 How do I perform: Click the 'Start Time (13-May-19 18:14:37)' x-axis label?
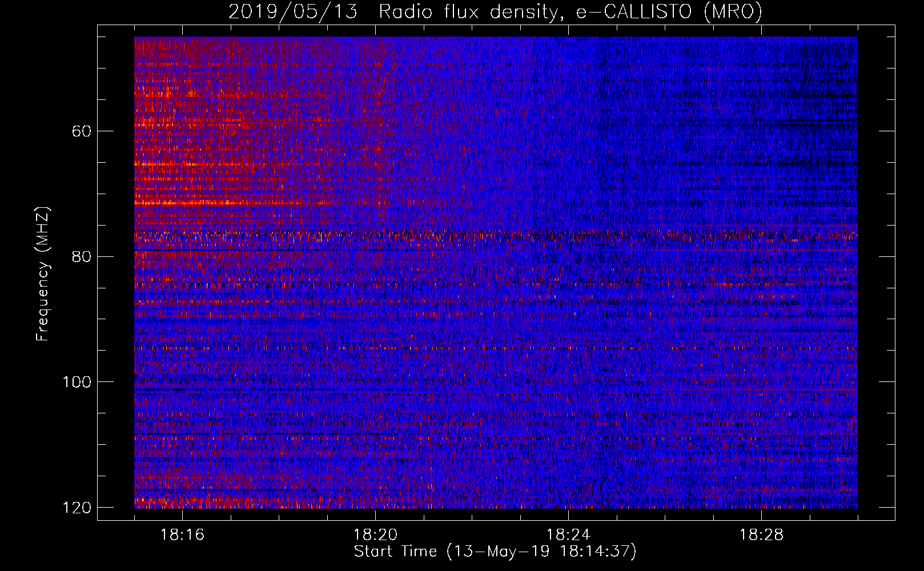pos(495,552)
